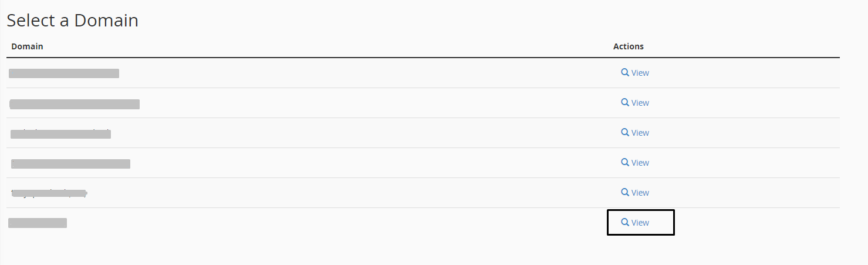Click the magnifier icon inside the outlined View box
Viewport: 868px width, 265px height.
(x=625, y=222)
